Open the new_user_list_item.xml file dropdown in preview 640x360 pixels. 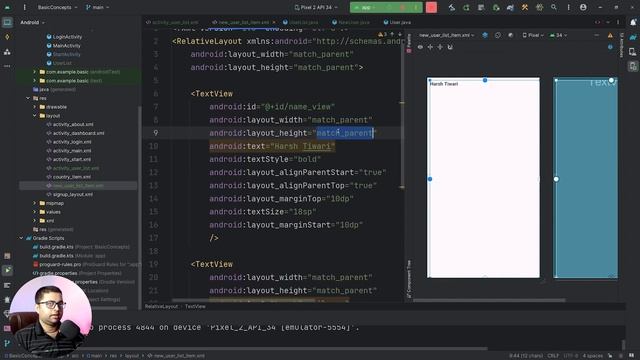[x=447, y=35]
